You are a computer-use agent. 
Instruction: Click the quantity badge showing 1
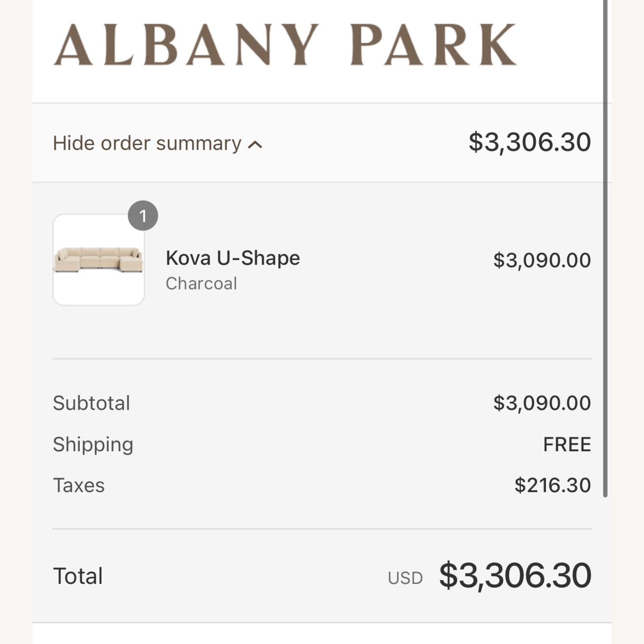click(x=143, y=216)
